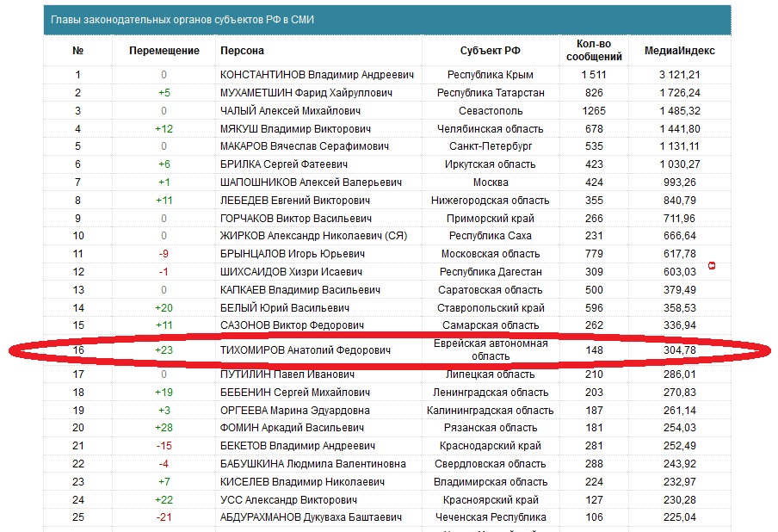Select the name 'БАБУШКИНА Людмила Валентиновна'
778x532 pixels.
coord(313,464)
